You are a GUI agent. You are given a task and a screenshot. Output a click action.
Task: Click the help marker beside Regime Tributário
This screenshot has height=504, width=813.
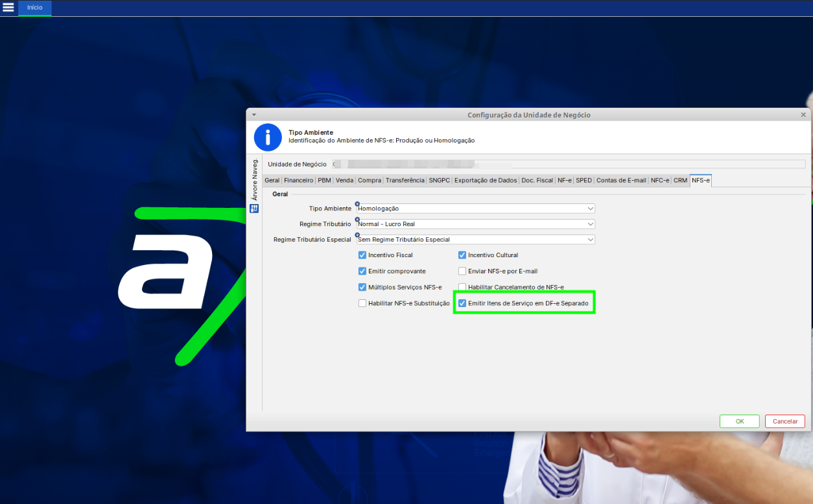tap(357, 219)
